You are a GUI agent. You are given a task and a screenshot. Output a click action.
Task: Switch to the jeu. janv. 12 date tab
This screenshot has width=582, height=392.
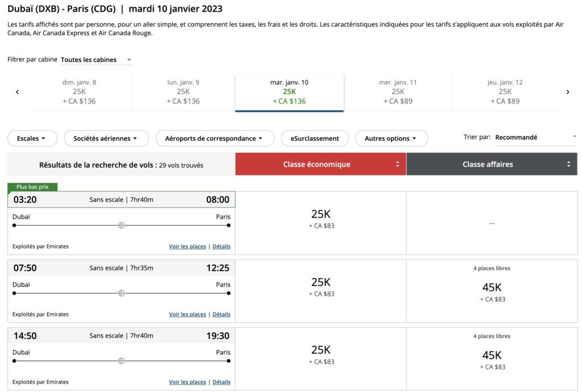(505, 92)
